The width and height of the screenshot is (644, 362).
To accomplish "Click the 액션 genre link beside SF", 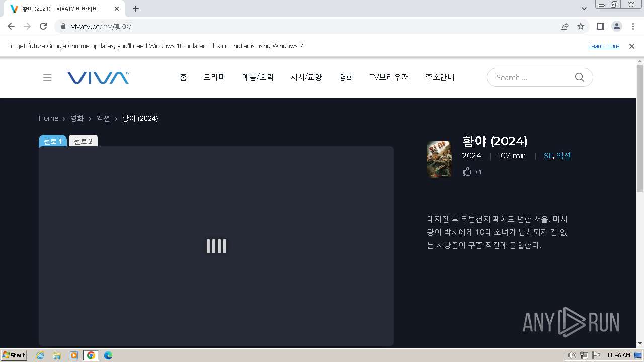I will pos(563,156).
